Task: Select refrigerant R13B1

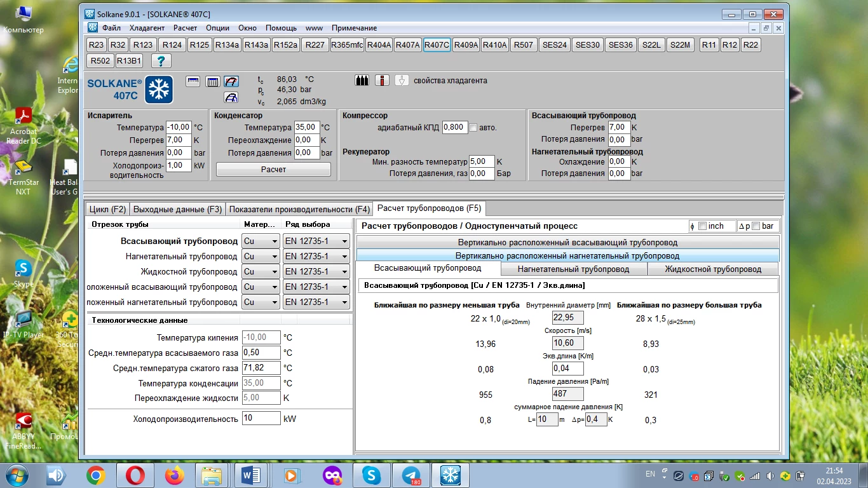Action: pyautogui.click(x=129, y=61)
